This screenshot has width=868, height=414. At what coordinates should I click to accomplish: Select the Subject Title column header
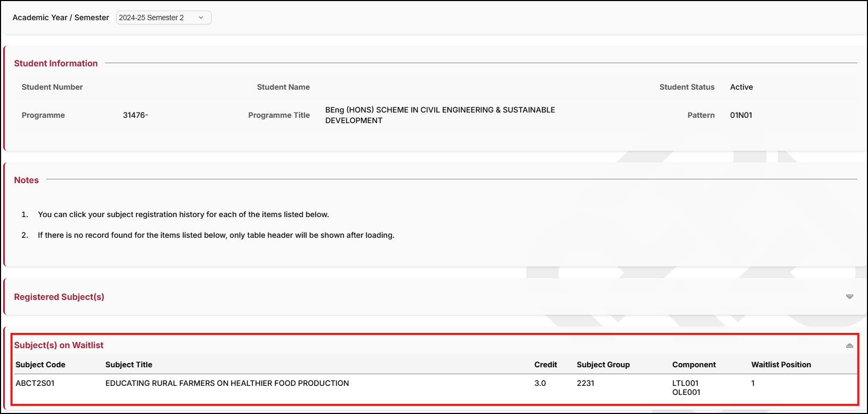click(x=129, y=365)
